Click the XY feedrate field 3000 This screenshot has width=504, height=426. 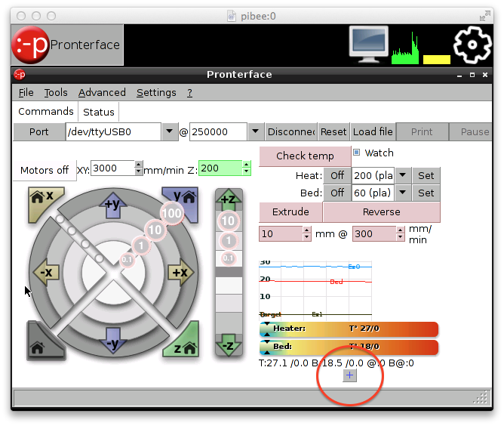(x=113, y=168)
